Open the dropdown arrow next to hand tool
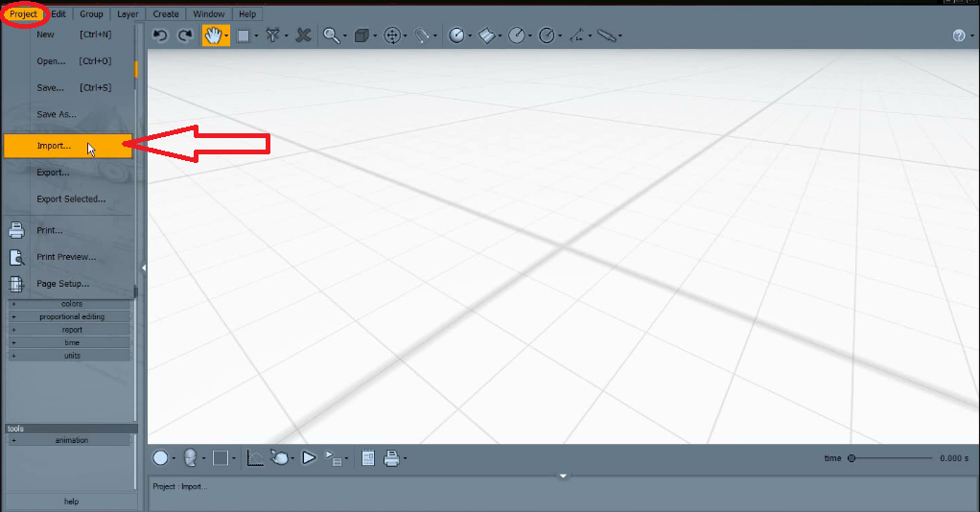 (x=226, y=36)
